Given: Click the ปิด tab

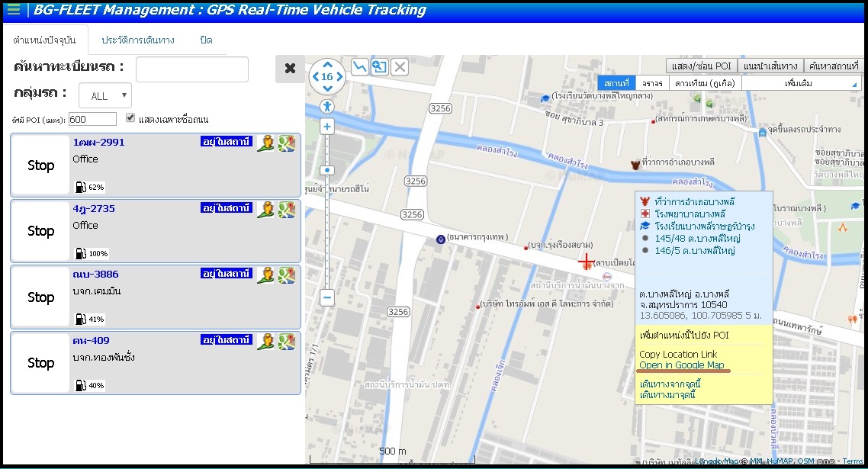Looking at the screenshot, I should (206, 40).
